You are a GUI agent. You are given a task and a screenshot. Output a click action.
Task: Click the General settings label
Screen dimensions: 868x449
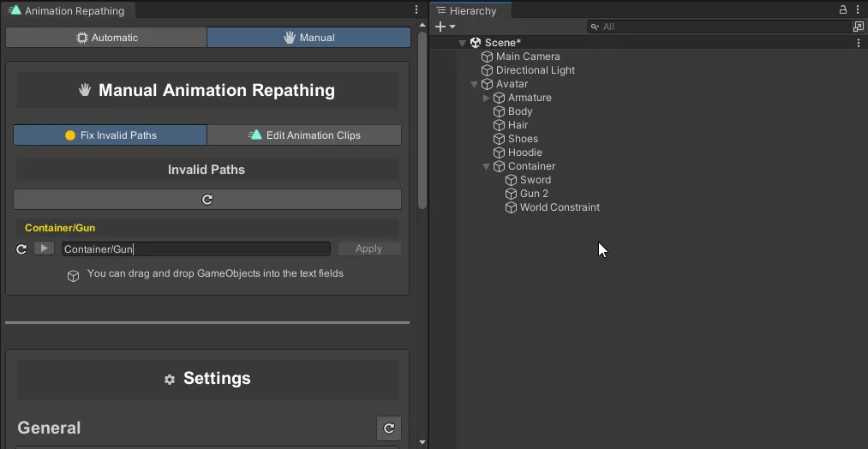(x=49, y=428)
